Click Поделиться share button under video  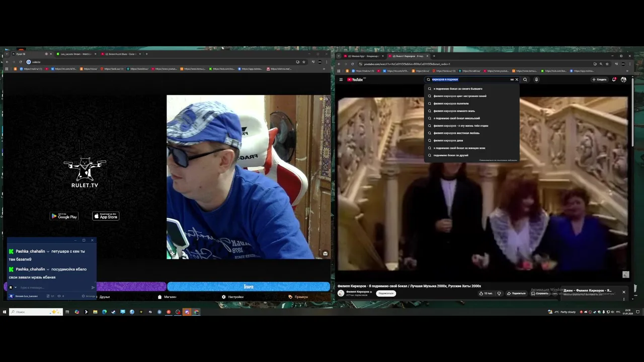(x=516, y=293)
